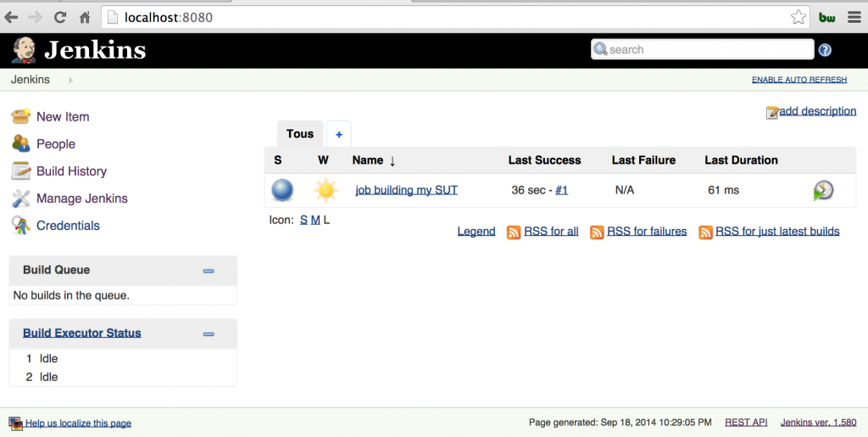Sort by Last Success column header
The image size is (868, 437).
click(x=545, y=160)
